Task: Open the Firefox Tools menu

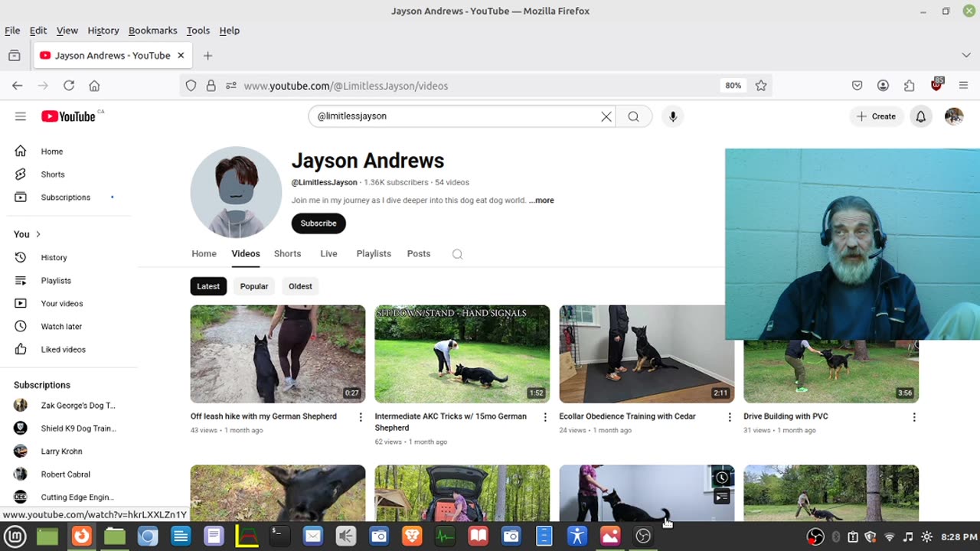Action: (198, 31)
